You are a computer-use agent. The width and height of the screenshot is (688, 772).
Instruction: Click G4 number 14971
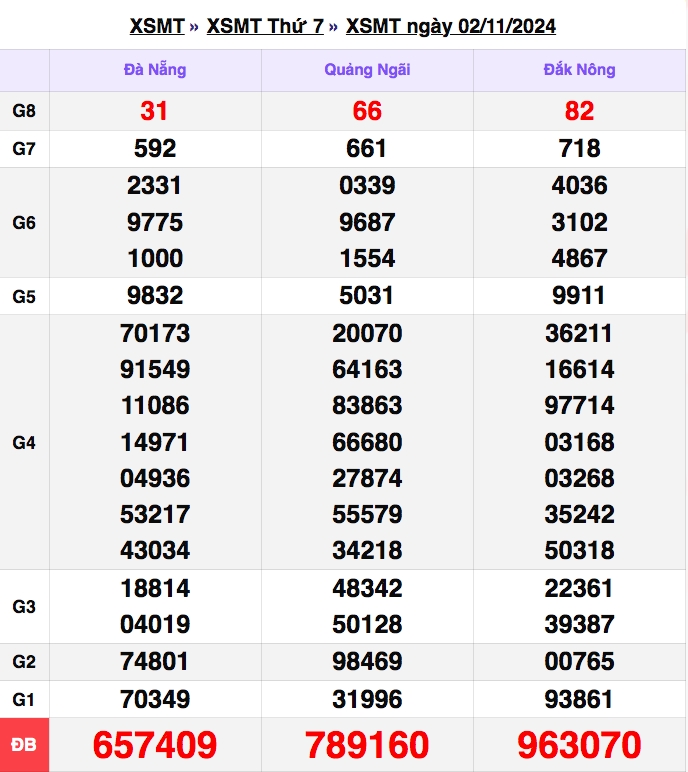pyautogui.click(x=154, y=442)
